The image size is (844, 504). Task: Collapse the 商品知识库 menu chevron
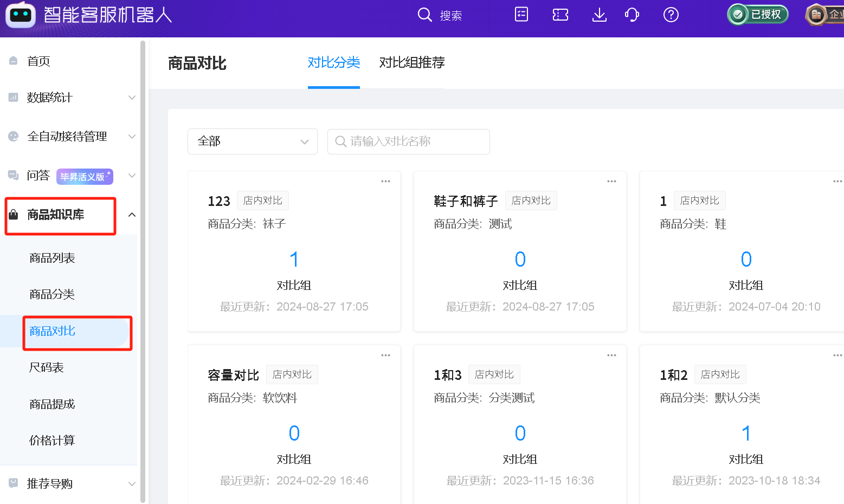[132, 215]
